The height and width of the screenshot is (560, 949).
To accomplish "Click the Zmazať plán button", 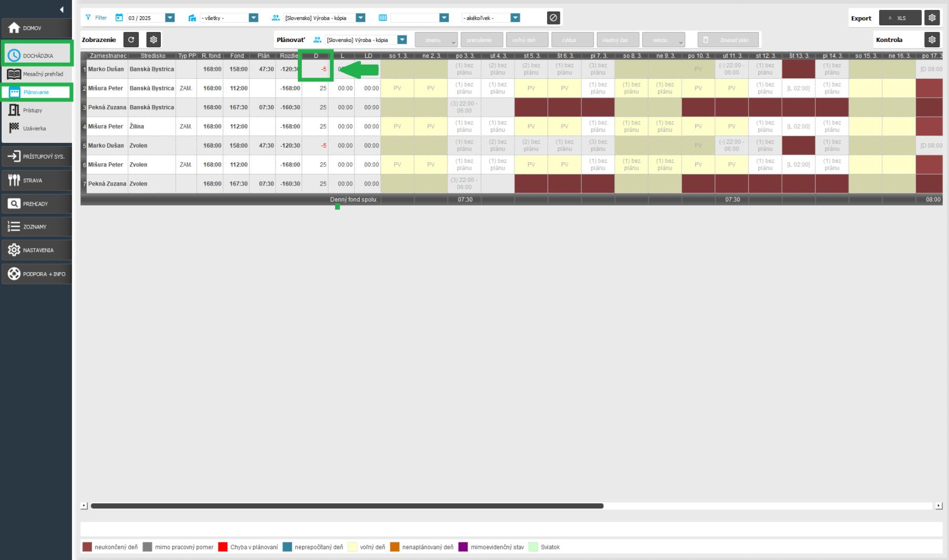I will pos(728,40).
